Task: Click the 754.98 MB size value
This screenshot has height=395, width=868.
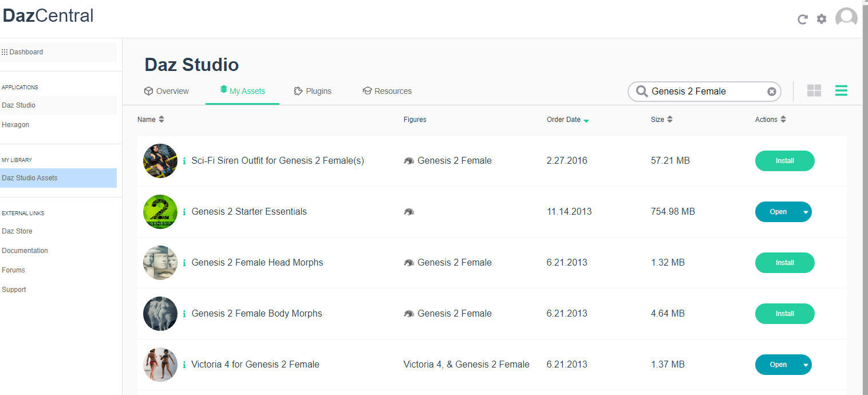Action: tap(673, 212)
